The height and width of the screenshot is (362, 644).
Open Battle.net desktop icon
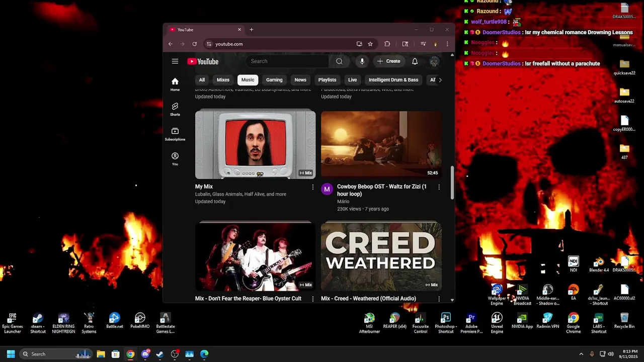tap(115, 321)
